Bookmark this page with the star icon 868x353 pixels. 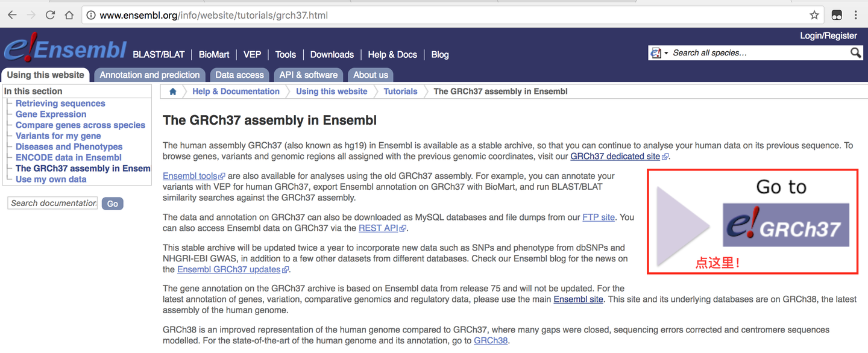[x=814, y=15]
